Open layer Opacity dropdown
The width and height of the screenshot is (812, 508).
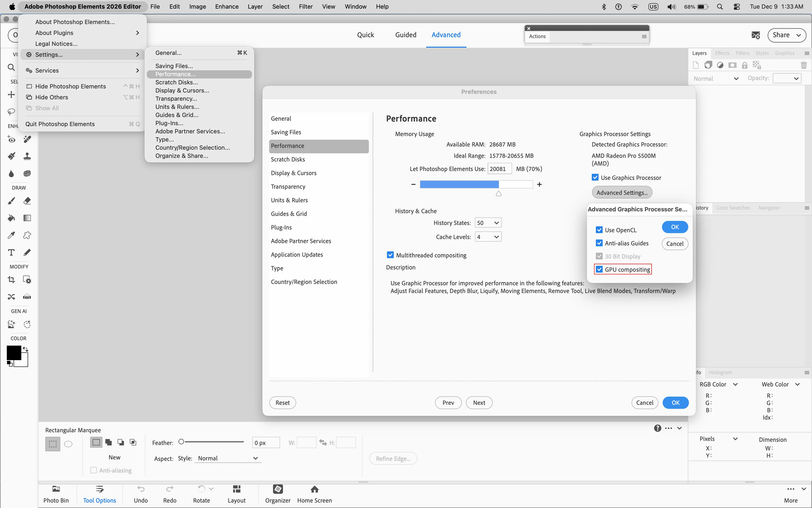(786, 79)
